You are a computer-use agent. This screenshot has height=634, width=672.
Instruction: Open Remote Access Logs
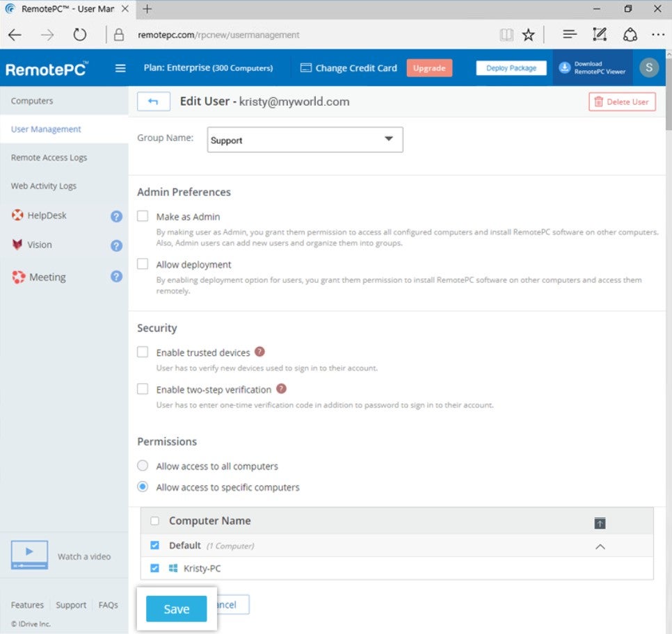point(49,158)
